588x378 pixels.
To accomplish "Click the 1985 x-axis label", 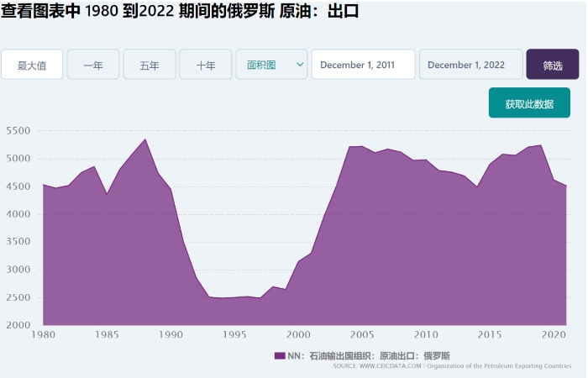I will pyautogui.click(x=107, y=334).
